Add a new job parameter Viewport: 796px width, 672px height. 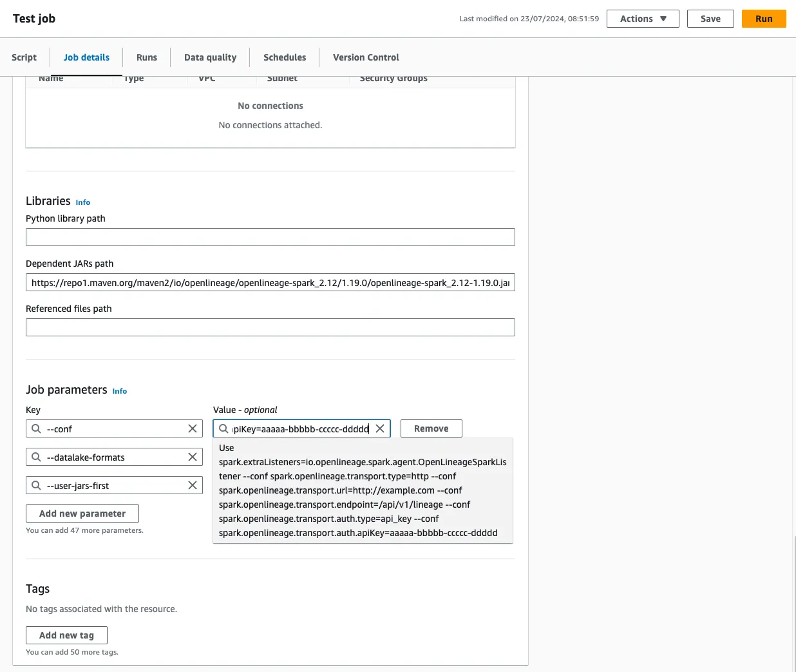(82, 514)
